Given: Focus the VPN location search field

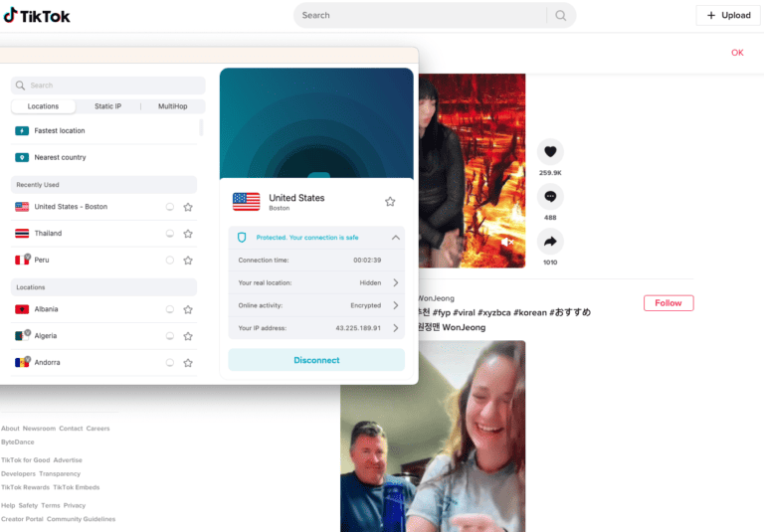Looking at the screenshot, I should pos(107,86).
